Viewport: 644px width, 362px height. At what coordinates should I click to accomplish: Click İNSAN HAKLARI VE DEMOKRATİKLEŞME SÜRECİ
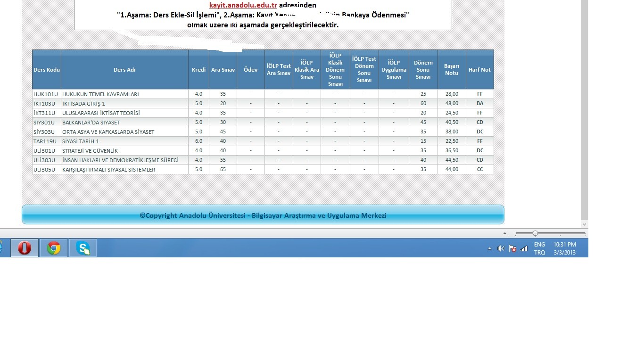tap(120, 160)
